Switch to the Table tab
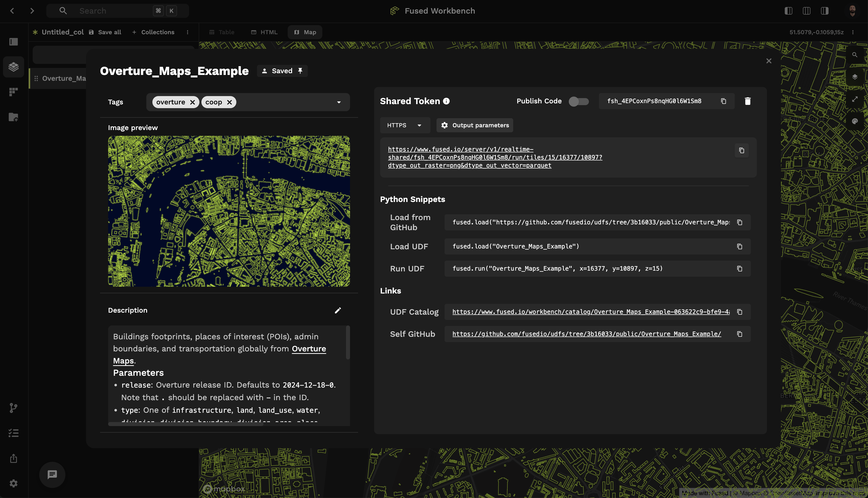 coord(222,32)
